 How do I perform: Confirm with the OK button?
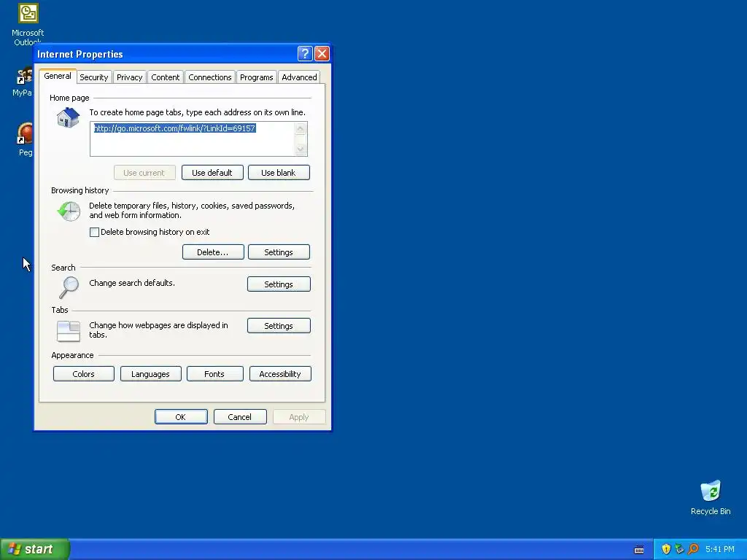[181, 416]
